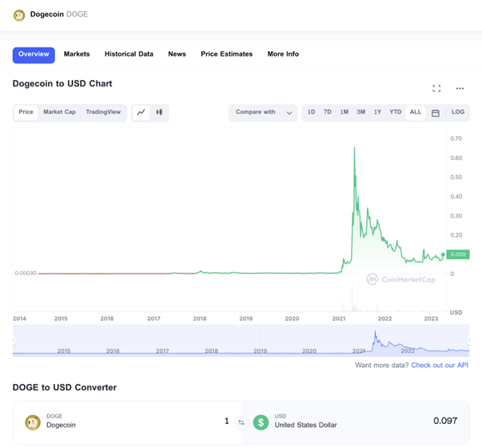Open the Historical Data tab
This screenshot has height=448, width=482.
129,54
